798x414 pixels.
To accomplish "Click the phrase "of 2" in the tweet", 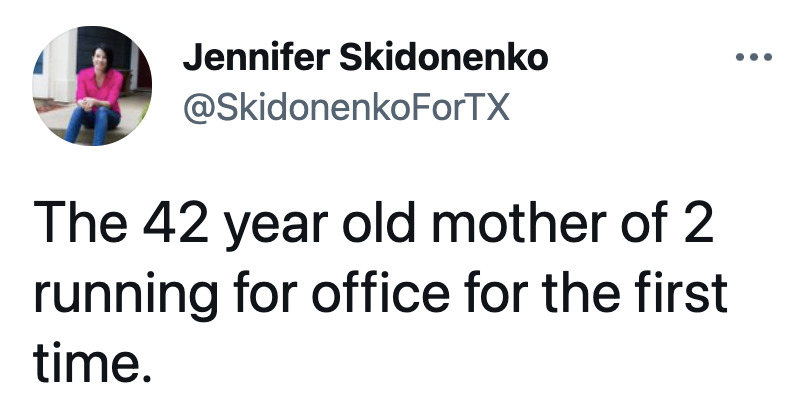I will 668,223.
